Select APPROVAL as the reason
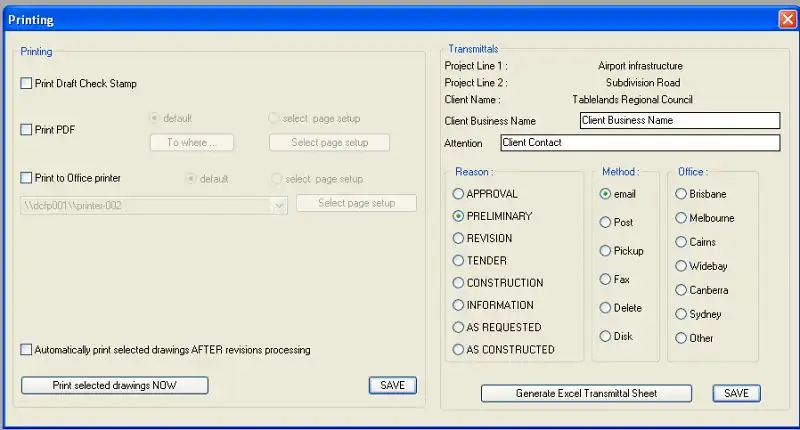This screenshot has width=800, height=430. (x=458, y=194)
